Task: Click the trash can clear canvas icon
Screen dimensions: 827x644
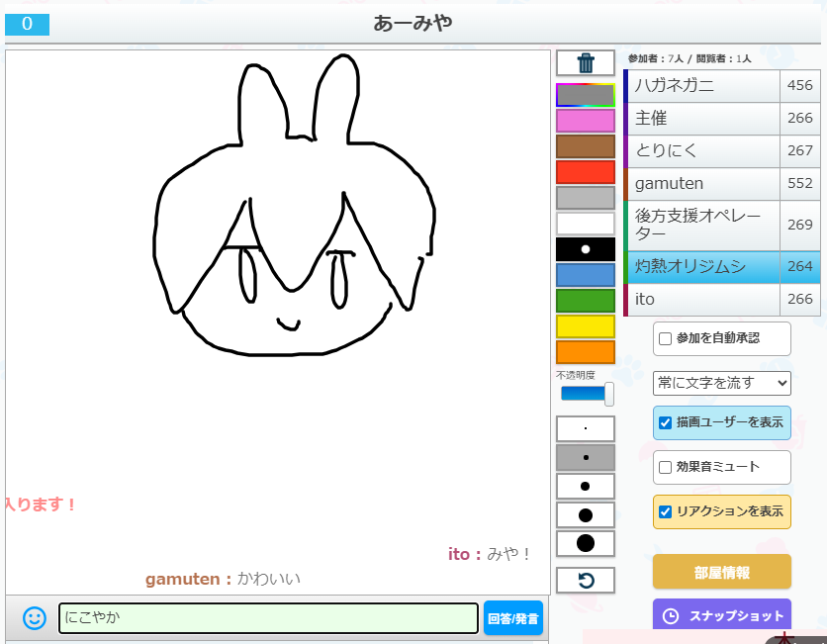Action: tap(586, 63)
